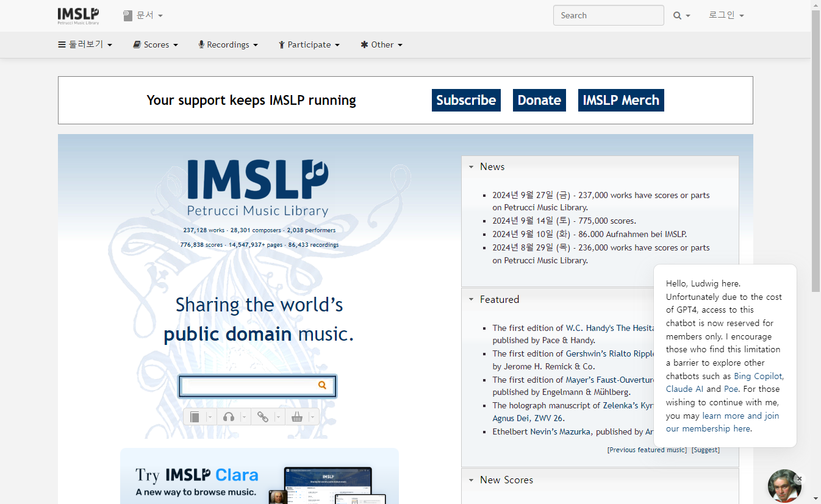The image size is (821, 504).
Task: Click the 237,128 works statistic
Action: pos(204,230)
